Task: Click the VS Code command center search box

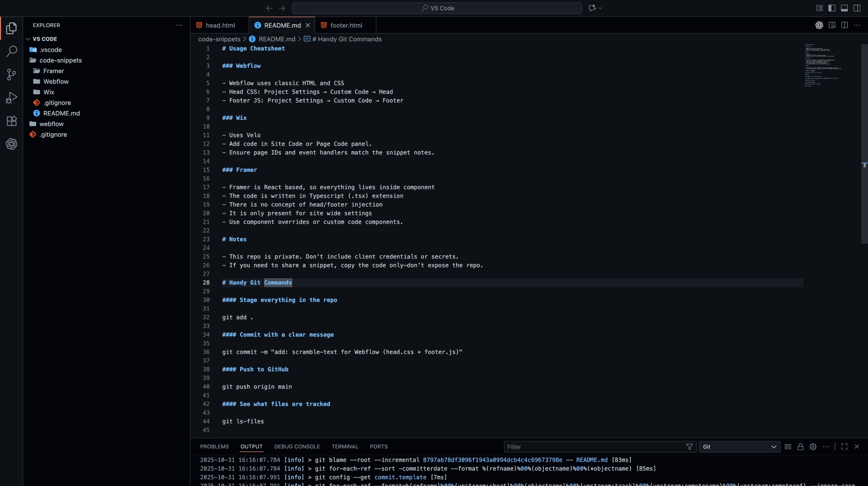Action: [x=437, y=8]
